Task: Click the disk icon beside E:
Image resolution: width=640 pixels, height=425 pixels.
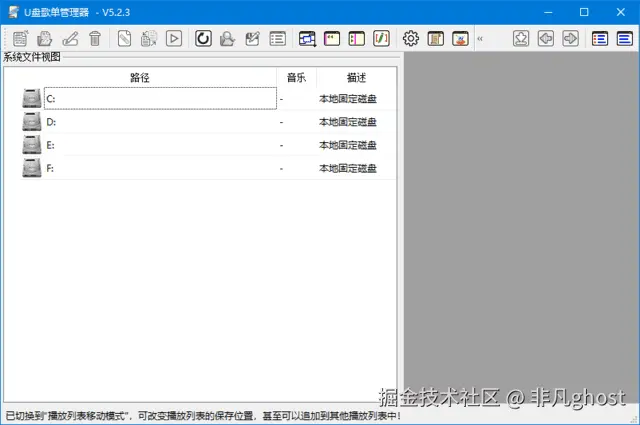Action: [32, 145]
